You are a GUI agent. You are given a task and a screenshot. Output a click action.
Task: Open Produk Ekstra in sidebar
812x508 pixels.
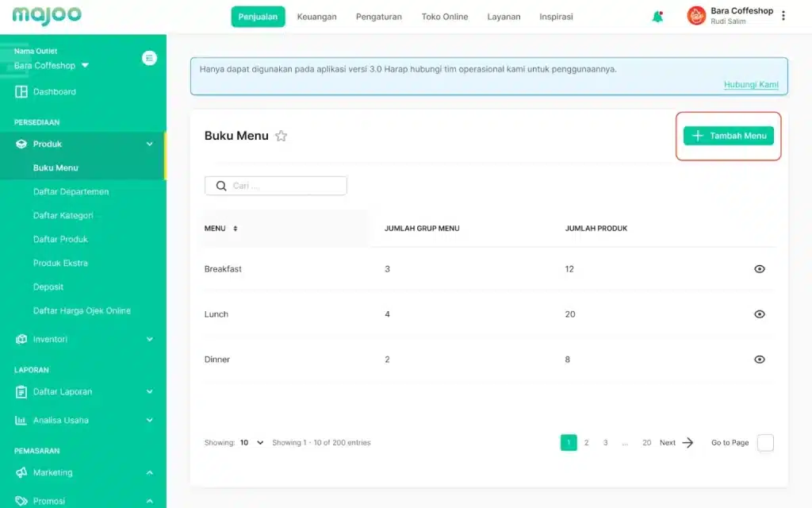click(x=60, y=264)
